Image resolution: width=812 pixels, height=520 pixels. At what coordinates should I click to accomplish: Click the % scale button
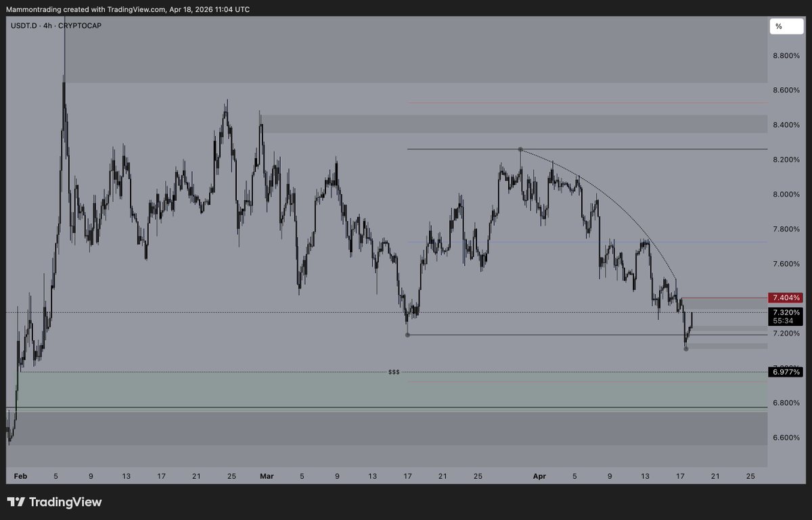pyautogui.click(x=786, y=26)
